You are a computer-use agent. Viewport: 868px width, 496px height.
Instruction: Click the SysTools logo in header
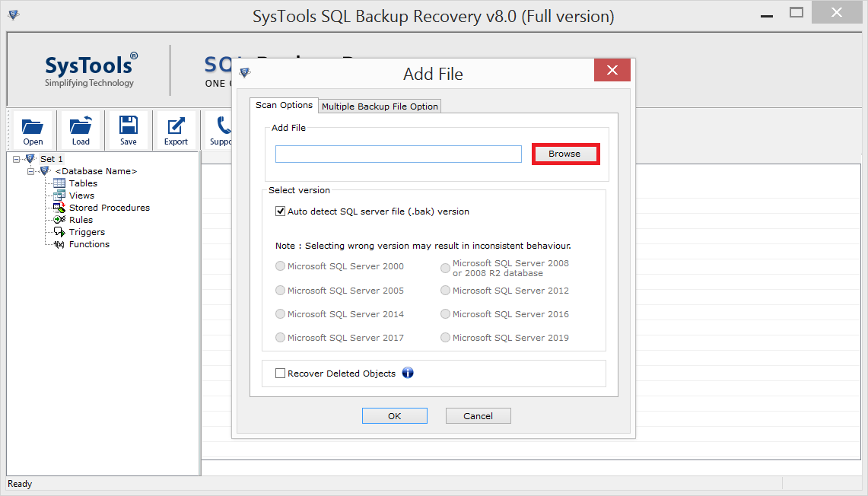[x=91, y=70]
